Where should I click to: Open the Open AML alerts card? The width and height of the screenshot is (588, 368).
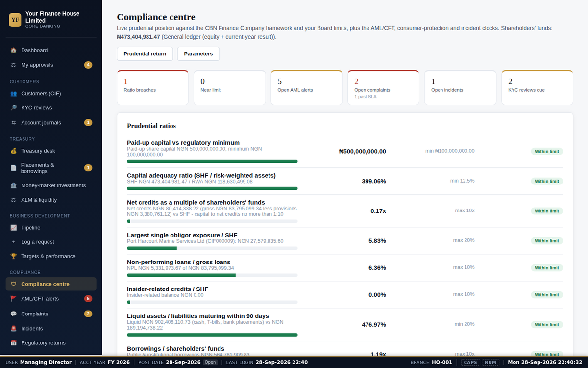pos(307,87)
